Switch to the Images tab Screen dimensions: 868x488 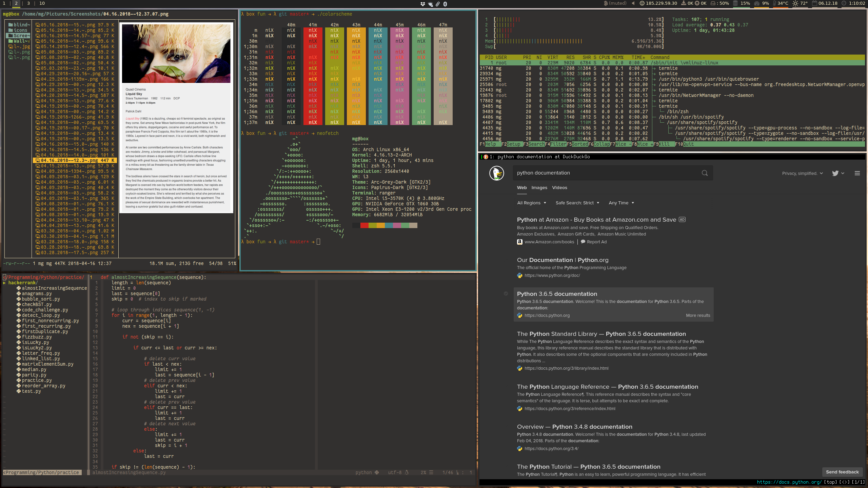(x=539, y=188)
